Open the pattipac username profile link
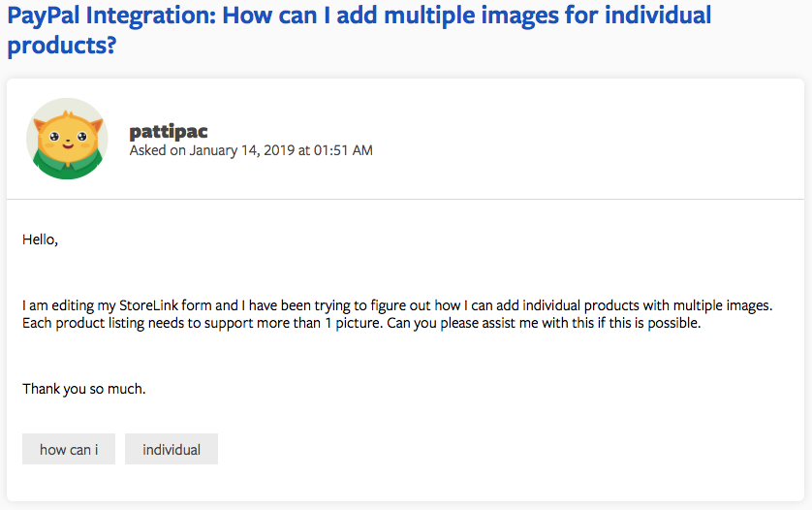Screen dimensions: 812x510 169,132
